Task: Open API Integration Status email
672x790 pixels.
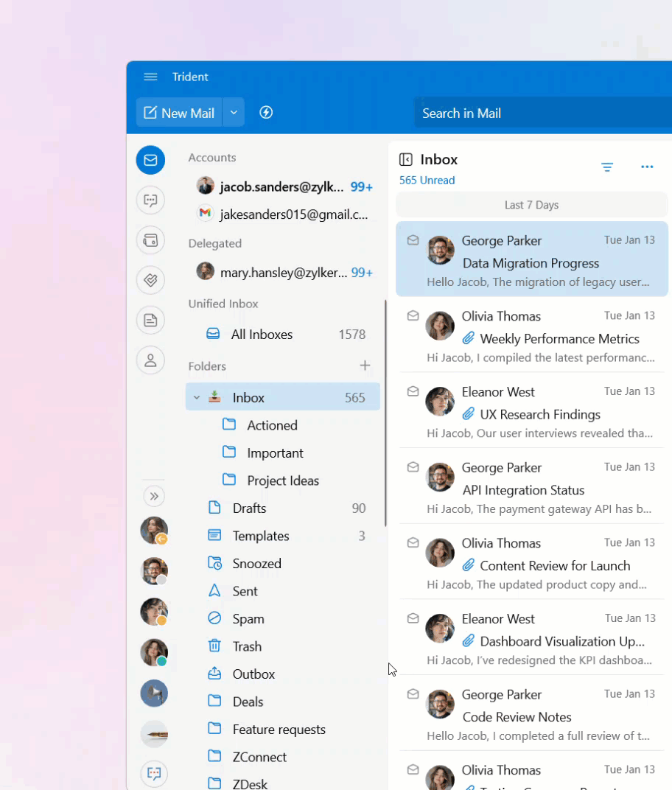Action: 532,486
